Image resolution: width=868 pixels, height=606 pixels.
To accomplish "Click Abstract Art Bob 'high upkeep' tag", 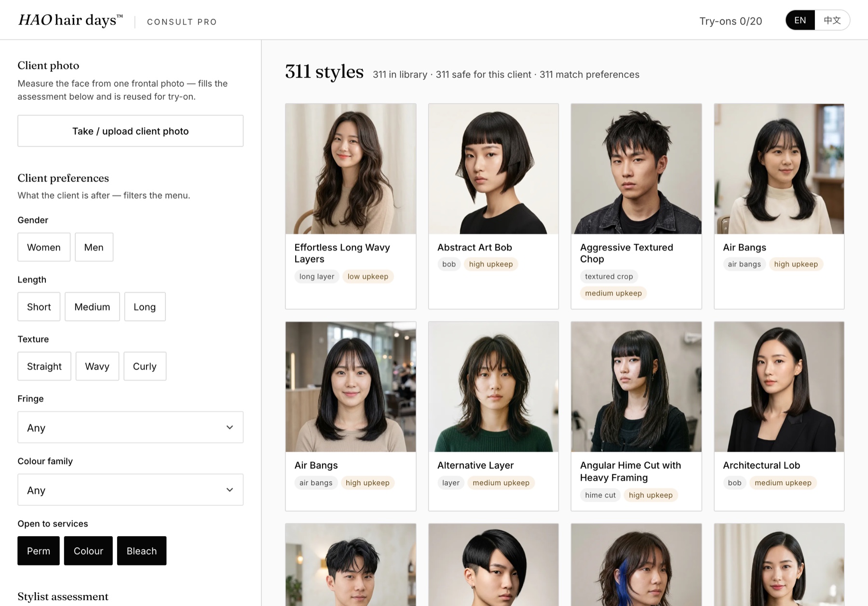I will coord(491,264).
